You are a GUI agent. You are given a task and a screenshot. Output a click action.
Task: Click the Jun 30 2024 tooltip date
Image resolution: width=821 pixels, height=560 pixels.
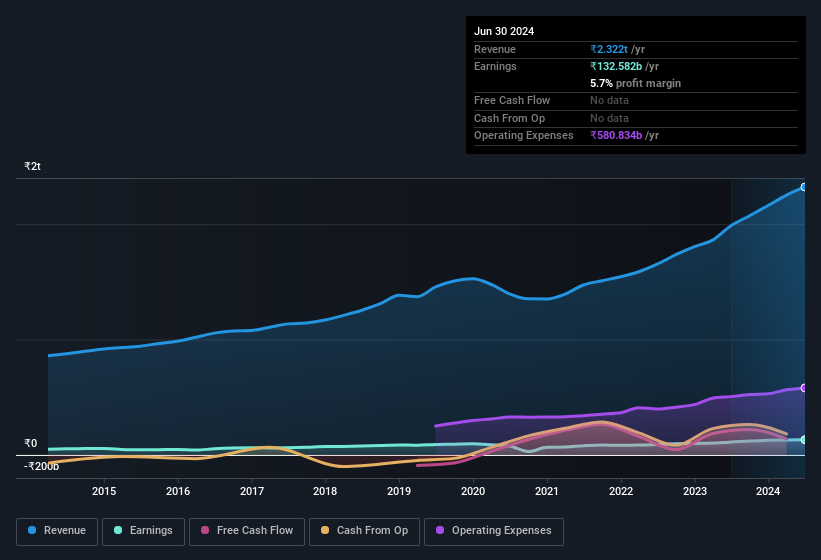click(x=504, y=31)
